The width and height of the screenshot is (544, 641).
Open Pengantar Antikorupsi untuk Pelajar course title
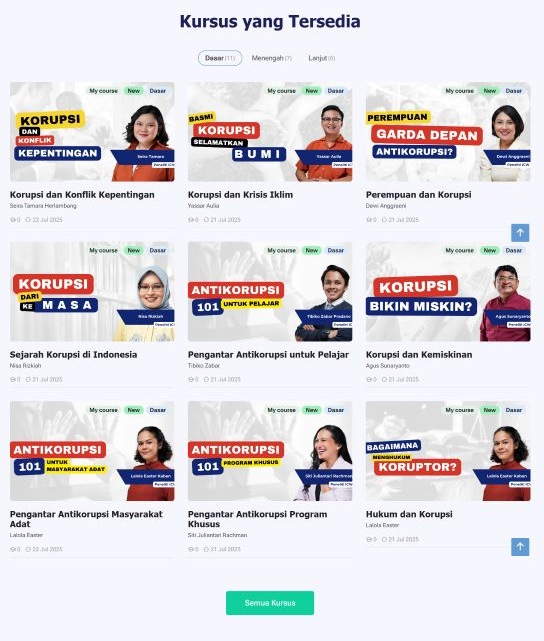click(268, 354)
